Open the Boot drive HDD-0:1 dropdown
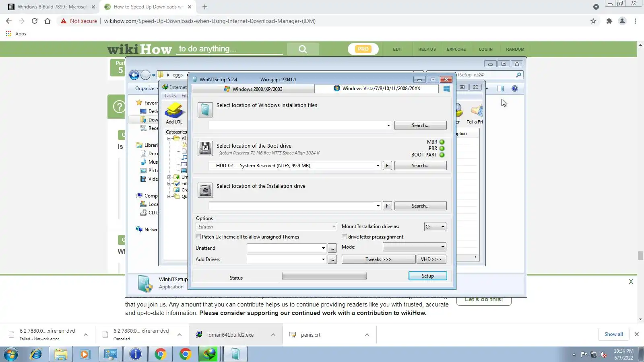This screenshot has height=362, width=644. tap(378, 166)
